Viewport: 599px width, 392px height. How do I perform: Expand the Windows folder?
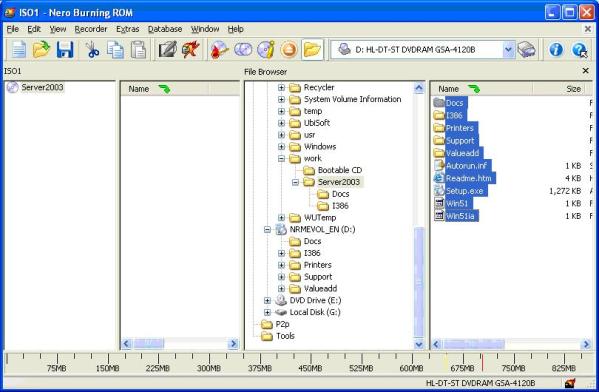(x=281, y=147)
